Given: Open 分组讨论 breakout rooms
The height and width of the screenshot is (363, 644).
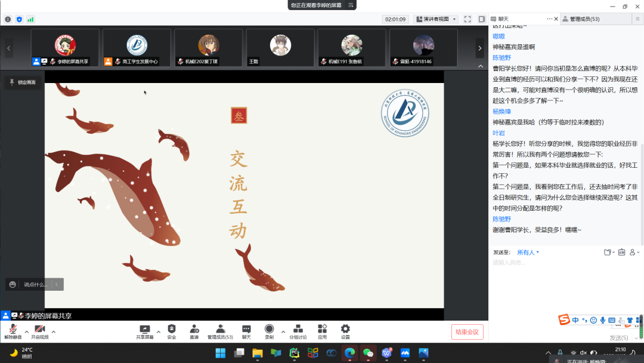Looking at the screenshot, I should 298,329.
